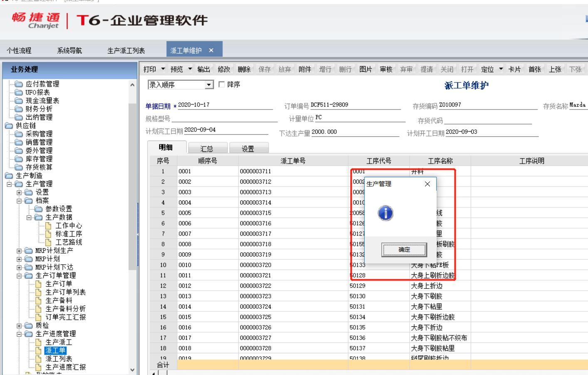Select highlighted 派工单 tree item
588x375 pixels.
[x=55, y=350]
